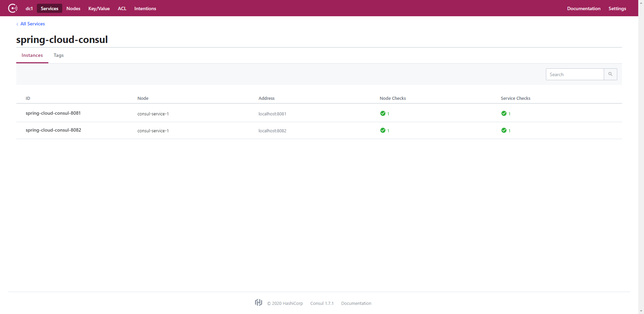Click the Consul 1.7.1 version link

point(322,303)
